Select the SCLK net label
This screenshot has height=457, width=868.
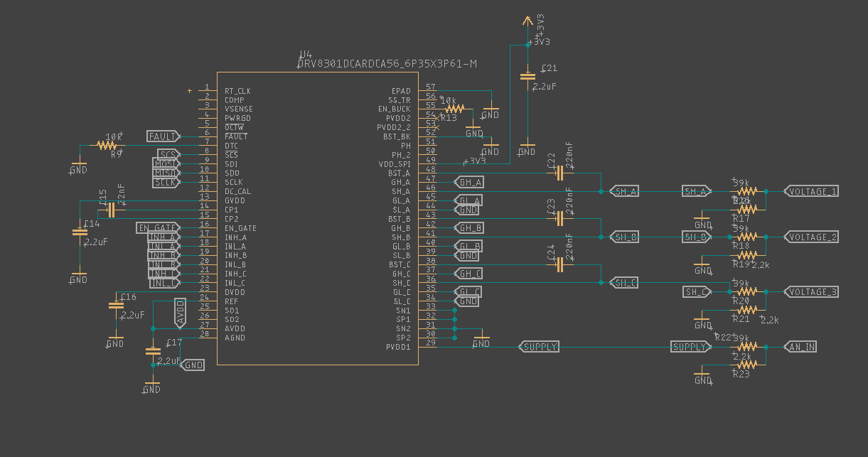pos(166,183)
